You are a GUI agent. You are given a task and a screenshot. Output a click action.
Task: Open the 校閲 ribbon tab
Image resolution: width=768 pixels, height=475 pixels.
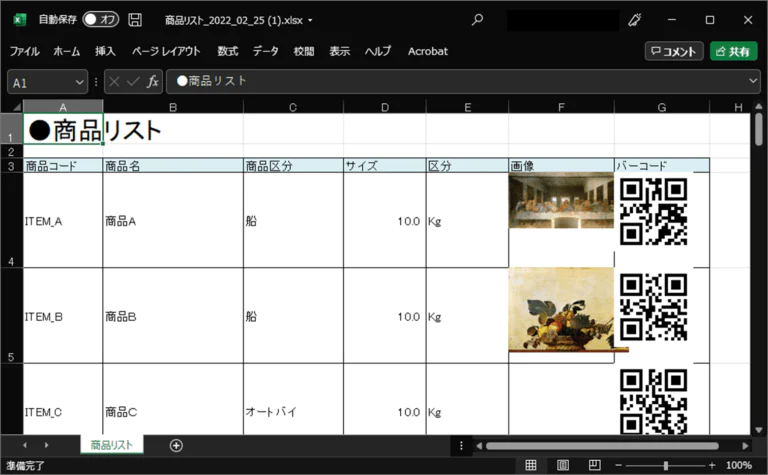coord(304,51)
